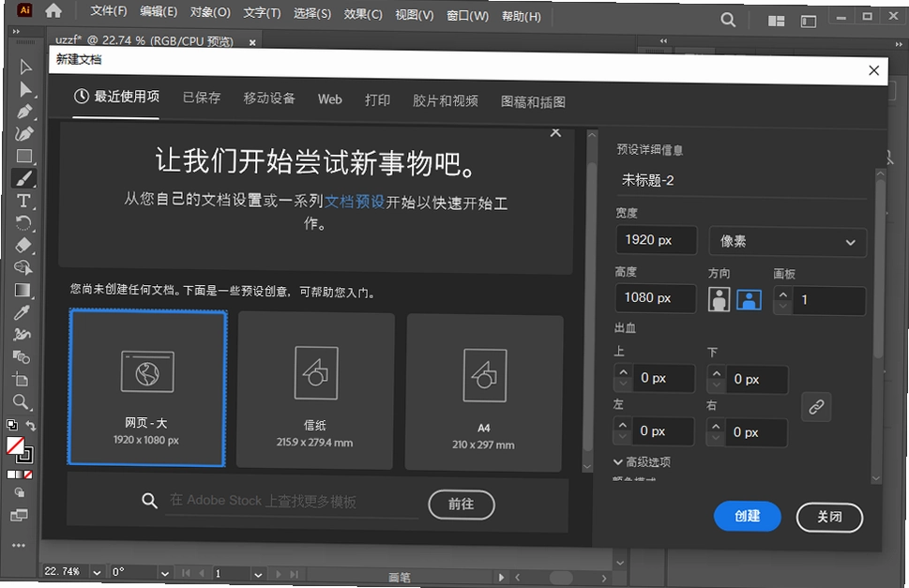Open the rotation angle dropdown
Screen dimensions: 909x588
pos(165,574)
